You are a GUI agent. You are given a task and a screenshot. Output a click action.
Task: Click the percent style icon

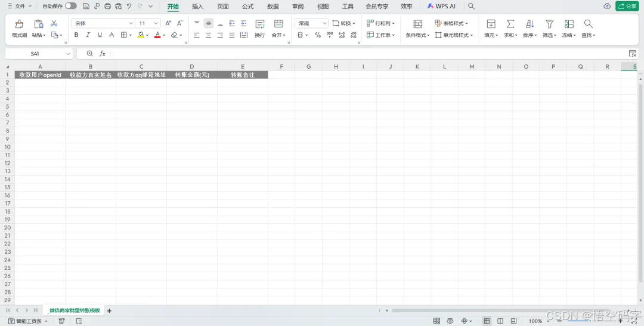pos(317,35)
